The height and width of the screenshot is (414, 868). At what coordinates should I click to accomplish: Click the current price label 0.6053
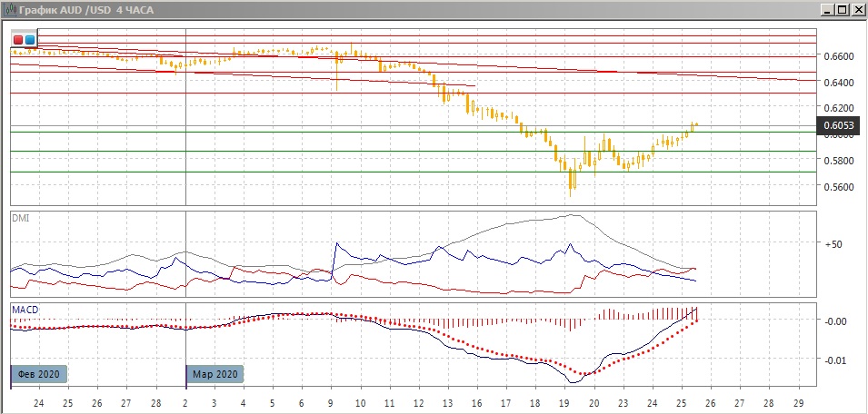click(x=837, y=125)
